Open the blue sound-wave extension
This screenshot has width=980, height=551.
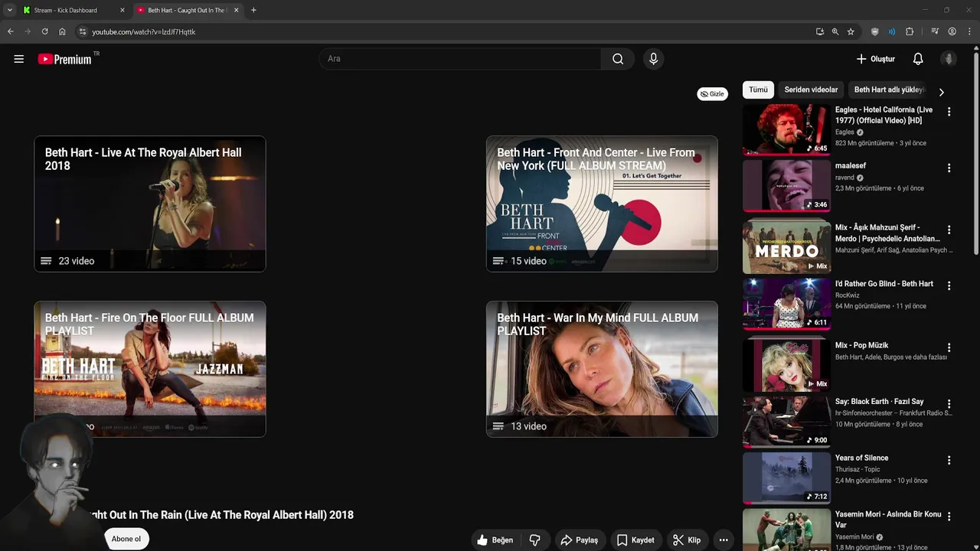(892, 31)
